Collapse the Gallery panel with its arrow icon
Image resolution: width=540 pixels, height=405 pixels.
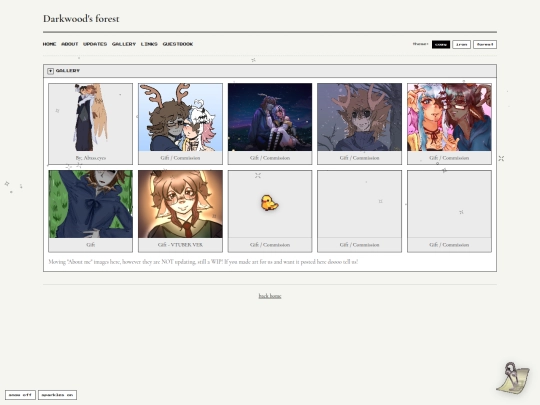(x=50, y=71)
